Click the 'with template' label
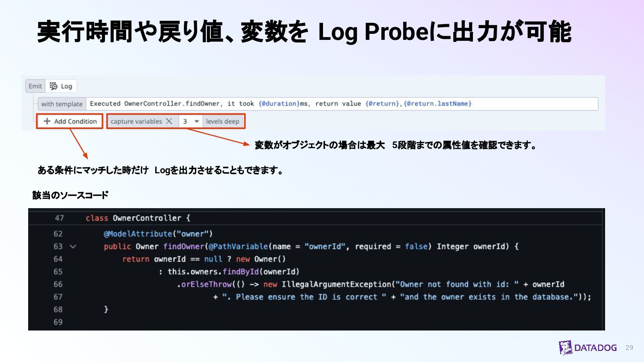This screenshot has height=362, width=644. pyautogui.click(x=62, y=104)
